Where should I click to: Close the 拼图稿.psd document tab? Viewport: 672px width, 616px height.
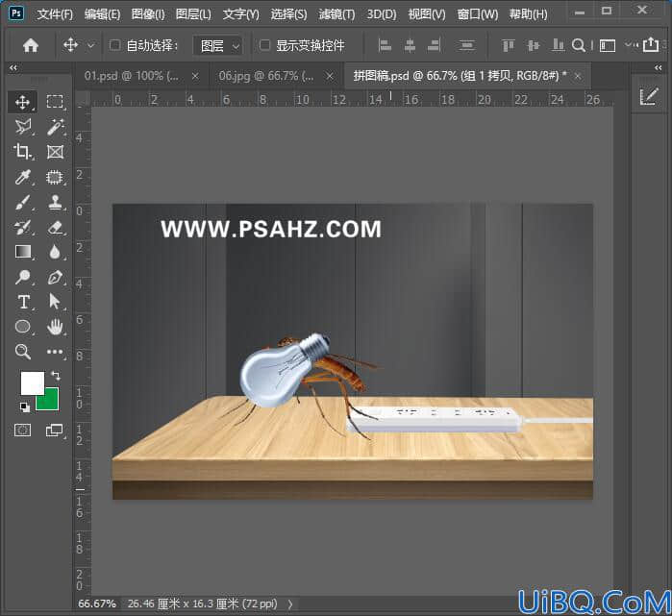[578, 76]
